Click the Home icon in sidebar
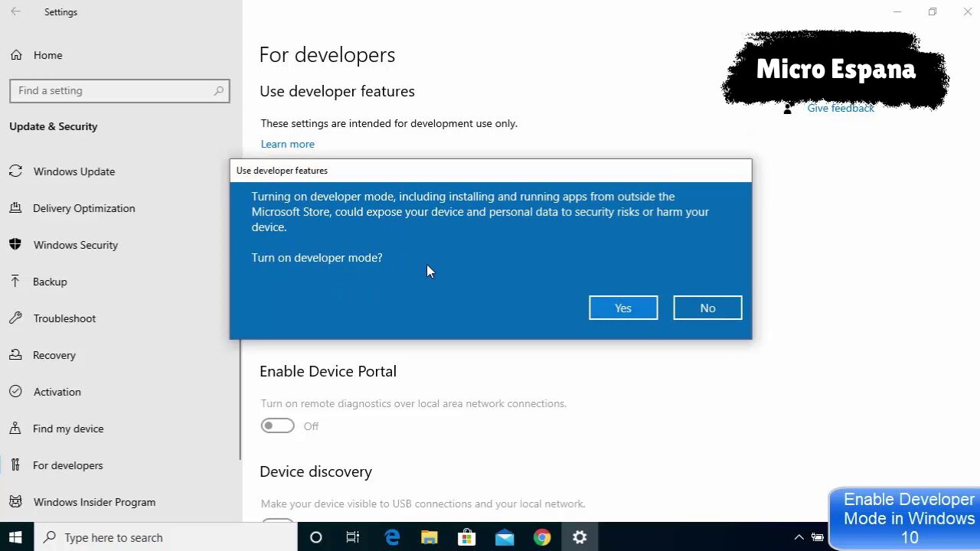 coord(15,55)
